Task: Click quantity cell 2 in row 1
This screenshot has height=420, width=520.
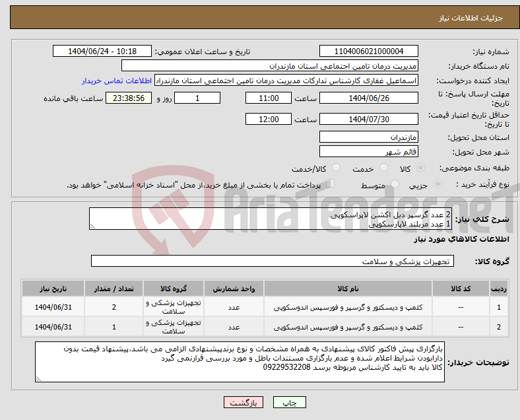Action: 114,307
